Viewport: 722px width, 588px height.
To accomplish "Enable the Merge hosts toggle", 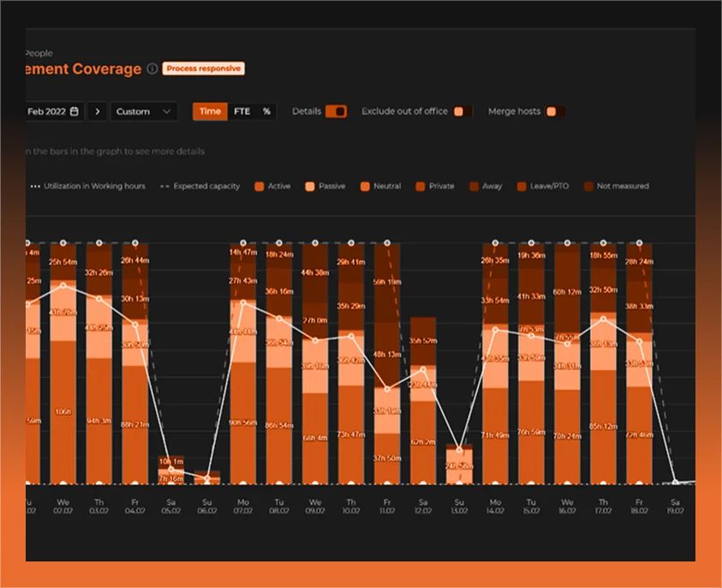I will coord(555,111).
